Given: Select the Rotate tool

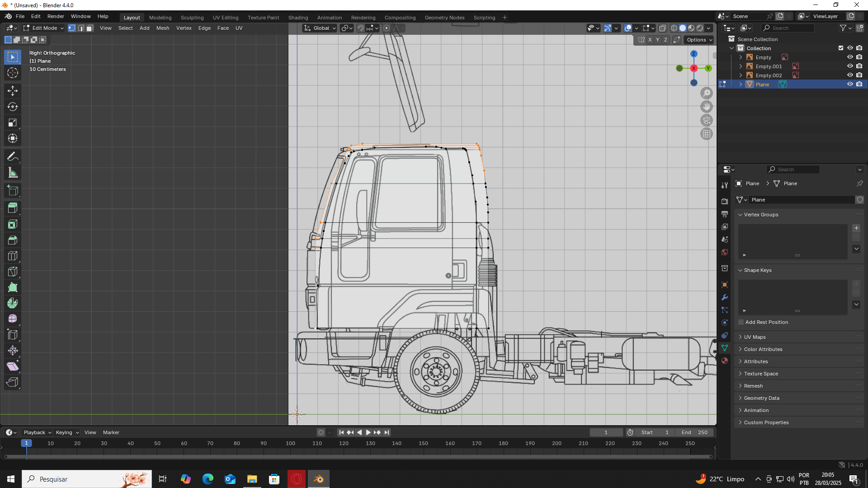Looking at the screenshot, I should [x=13, y=107].
